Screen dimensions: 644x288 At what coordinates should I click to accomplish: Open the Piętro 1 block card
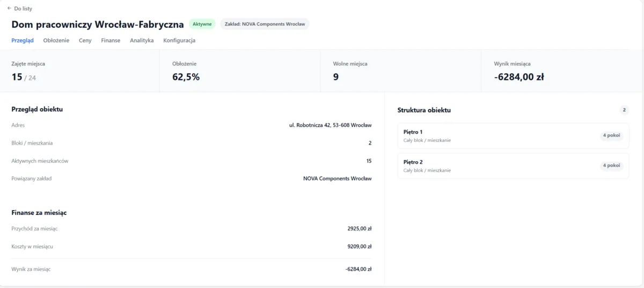(513, 135)
